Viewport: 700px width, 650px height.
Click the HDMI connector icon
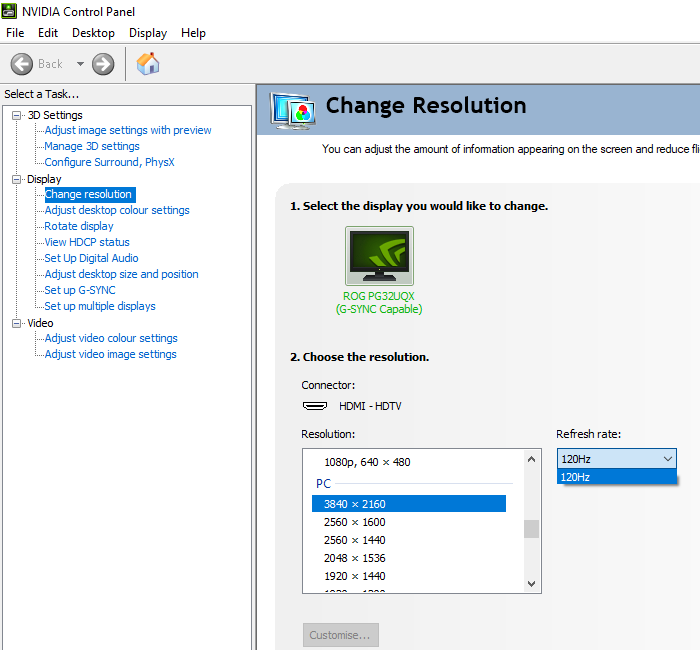[x=315, y=406]
